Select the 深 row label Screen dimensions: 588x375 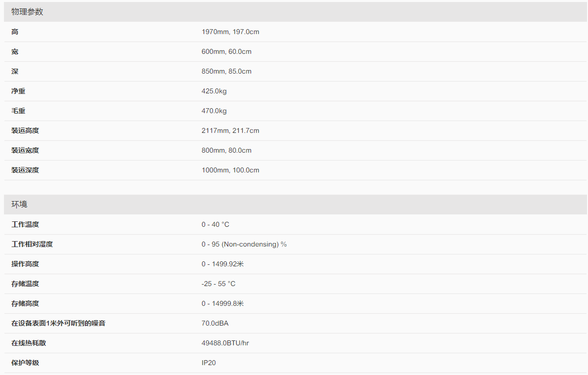[x=15, y=72]
